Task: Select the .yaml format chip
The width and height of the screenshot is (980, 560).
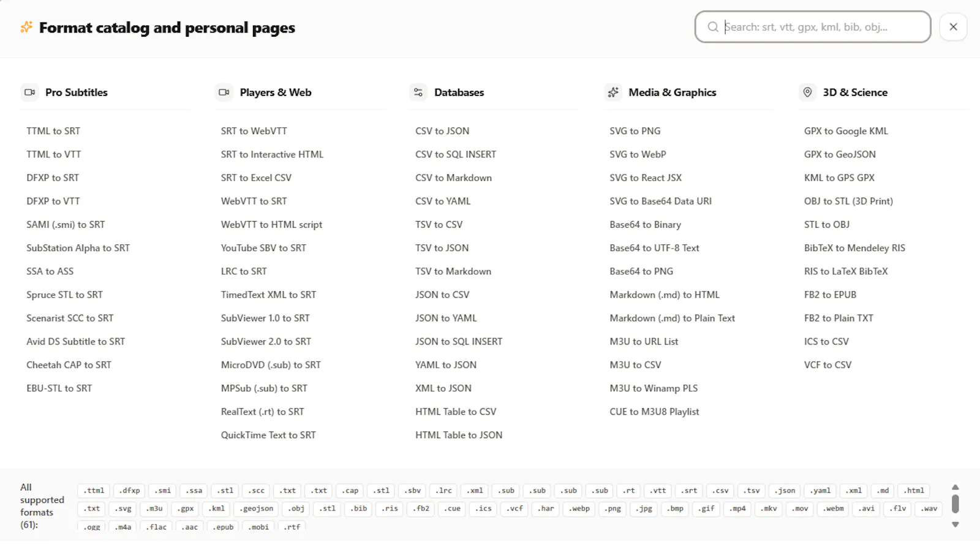Action: click(x=820, y=491)
